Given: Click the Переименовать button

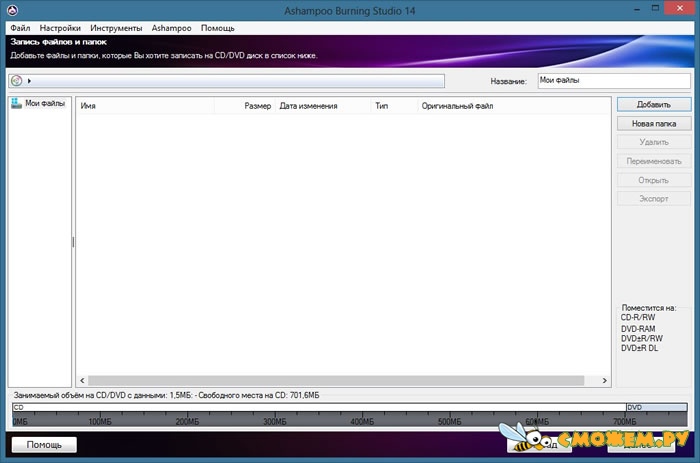Looking at the screenshot, I should 654,161.
